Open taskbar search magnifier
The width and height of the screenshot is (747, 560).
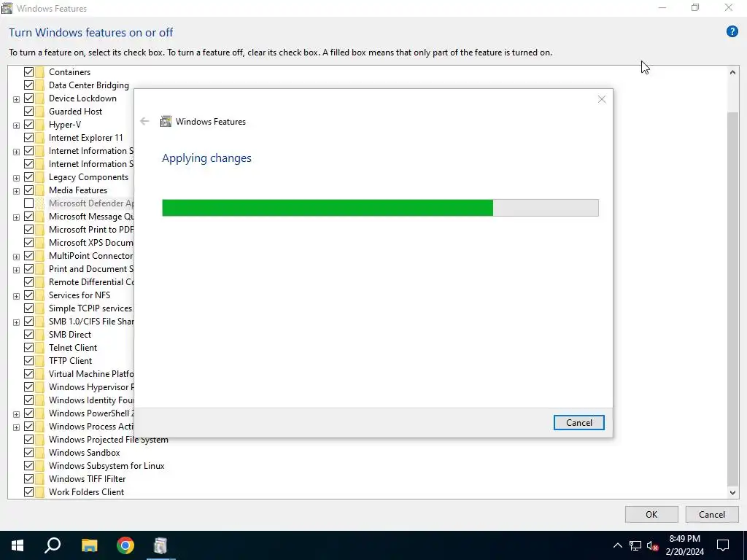pyautogui.click(x=53, y=545)
